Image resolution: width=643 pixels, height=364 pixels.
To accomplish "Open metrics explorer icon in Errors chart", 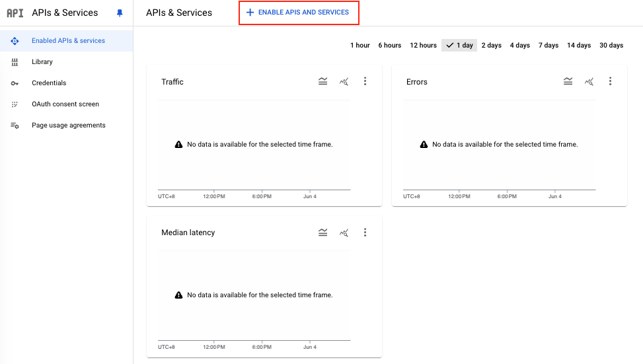I will (589, 81).
